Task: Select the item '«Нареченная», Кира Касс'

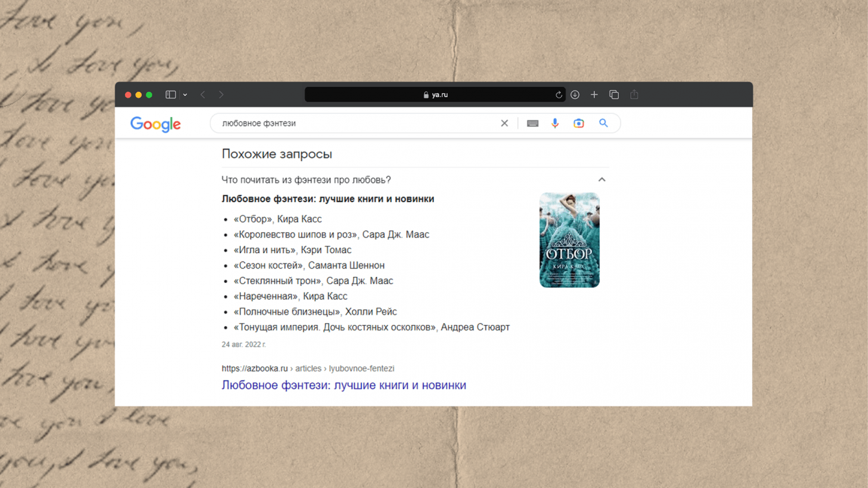Action: [x=290, y=296]
